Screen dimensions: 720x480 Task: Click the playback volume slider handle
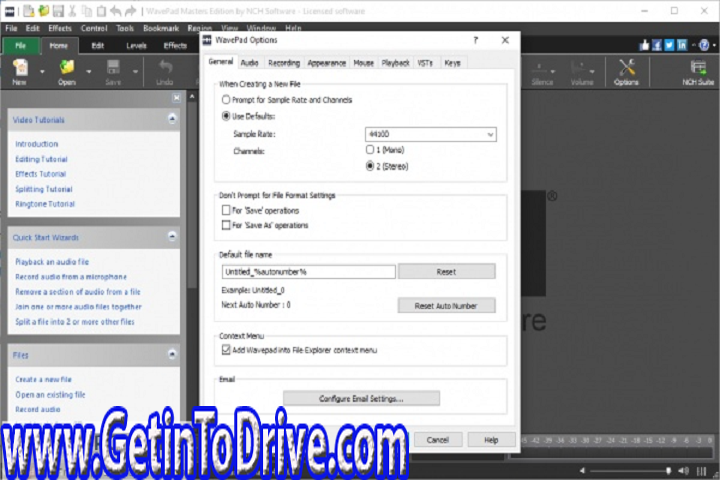[x=669, y=471]
